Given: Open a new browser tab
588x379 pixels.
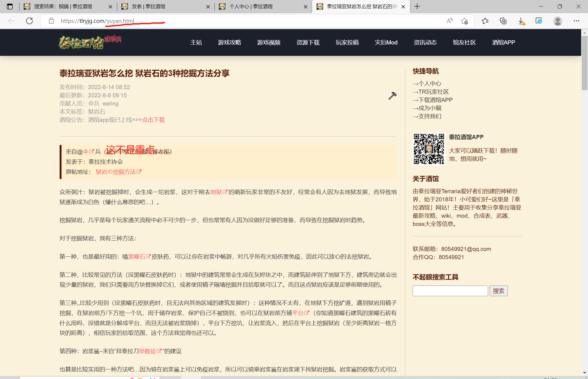Looking at the screenshot, I should tap(417, 7).
